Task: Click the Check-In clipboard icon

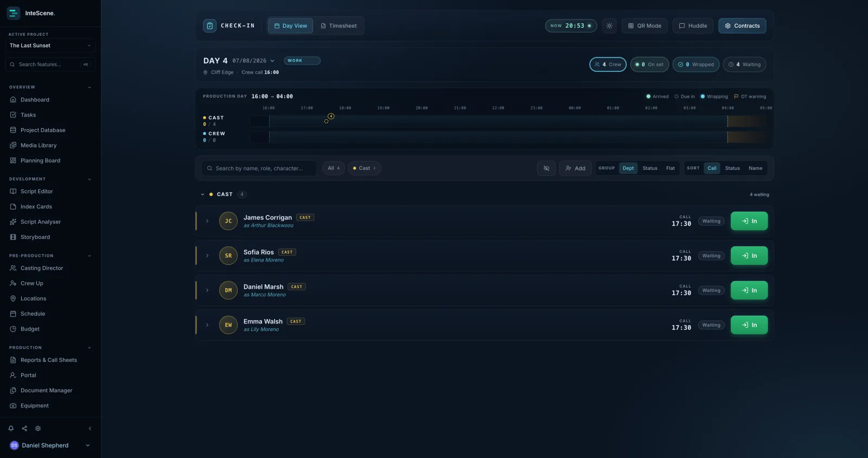Action: point(210,26)
